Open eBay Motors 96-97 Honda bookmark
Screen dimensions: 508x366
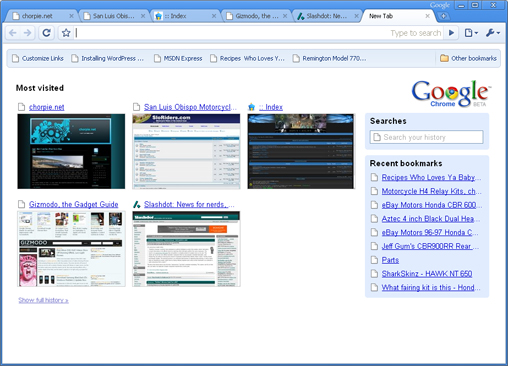tap(430, 232)
